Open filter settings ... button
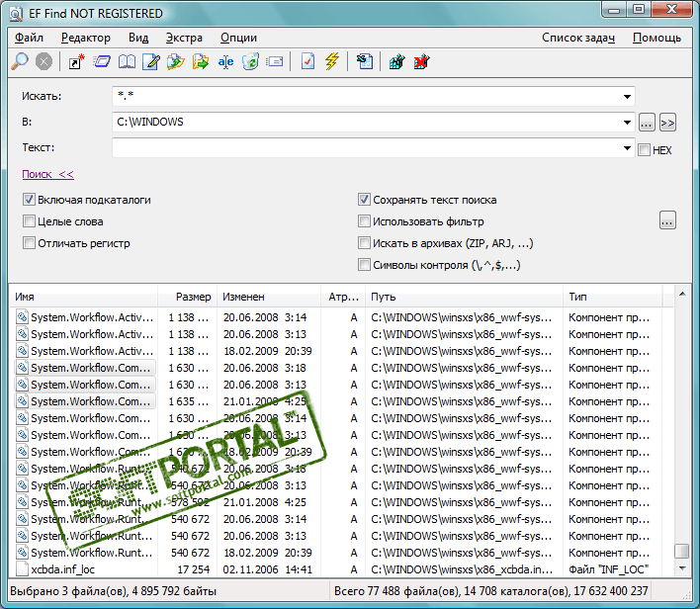 point(667,220)
